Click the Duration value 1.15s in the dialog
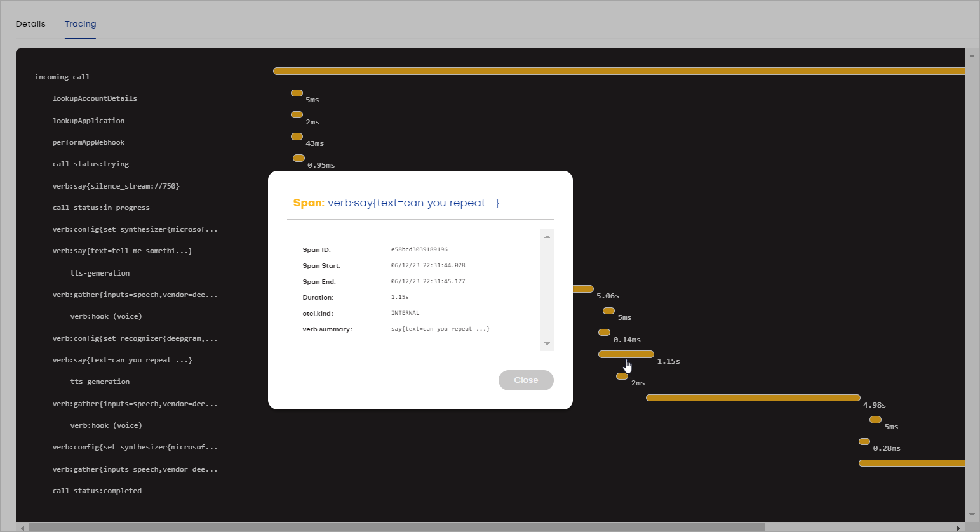 (x=400, y=297)
